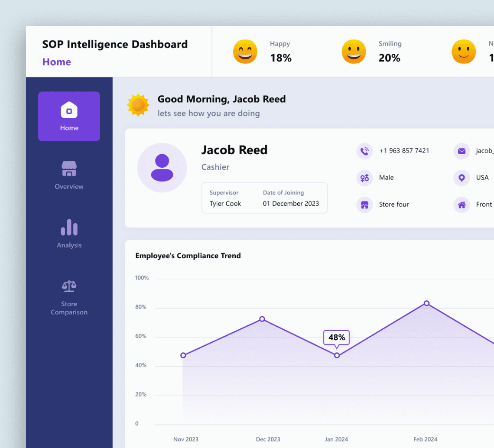Click the Smiling 20% value
Image resolution: width=494 pixels, height=448 pixels.
click(390, 58)
